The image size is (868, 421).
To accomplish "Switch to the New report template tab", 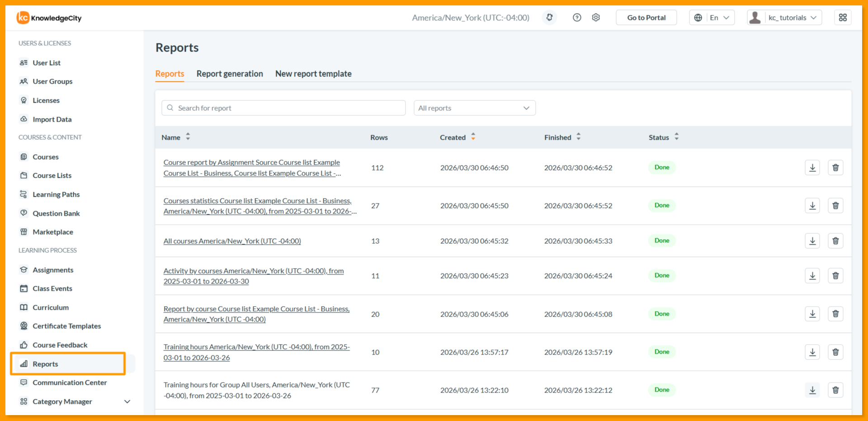I will coord(313,74).
